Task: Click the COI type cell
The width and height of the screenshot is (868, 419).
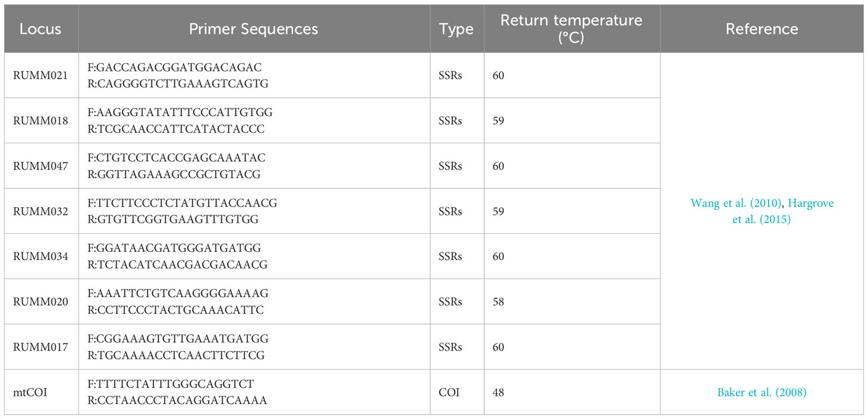Action: click(x=457, y=392)
